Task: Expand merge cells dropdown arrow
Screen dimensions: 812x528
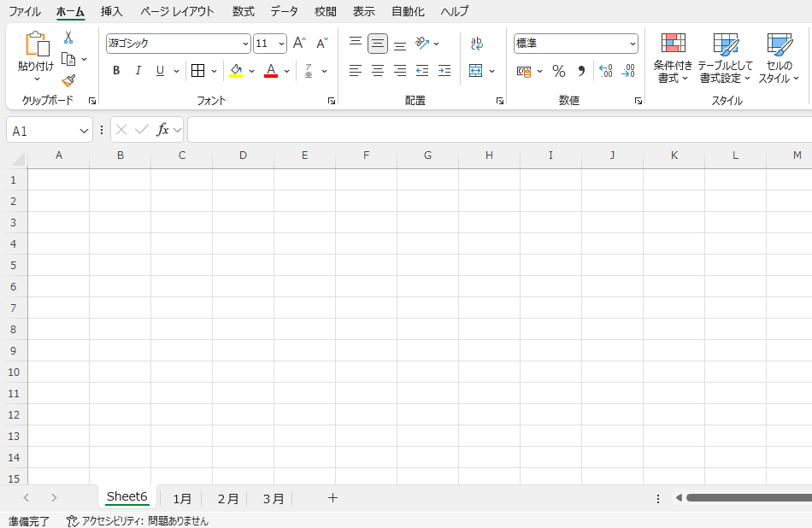Action: (491, 72)
